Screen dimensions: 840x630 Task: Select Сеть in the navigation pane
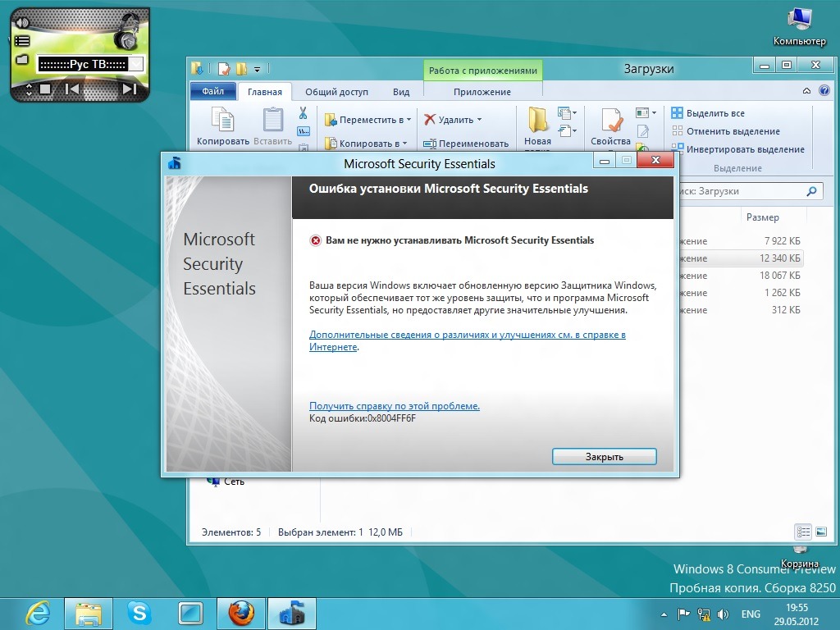coord(226,482)
